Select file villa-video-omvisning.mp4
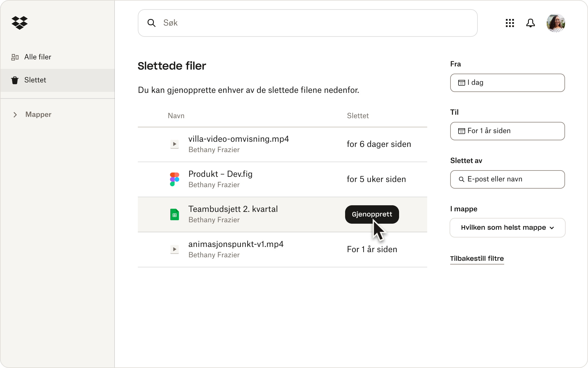This screenshot has height=368, width=588. 239,139
